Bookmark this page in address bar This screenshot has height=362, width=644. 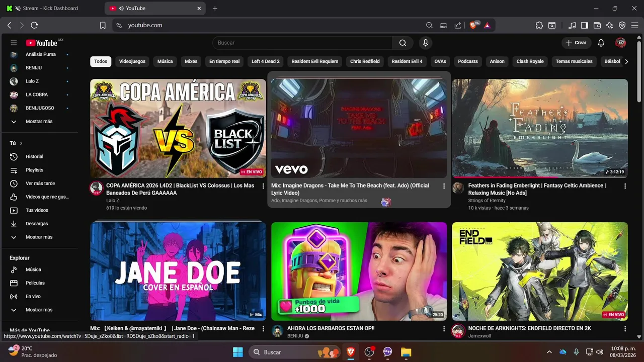click(103, 25)
